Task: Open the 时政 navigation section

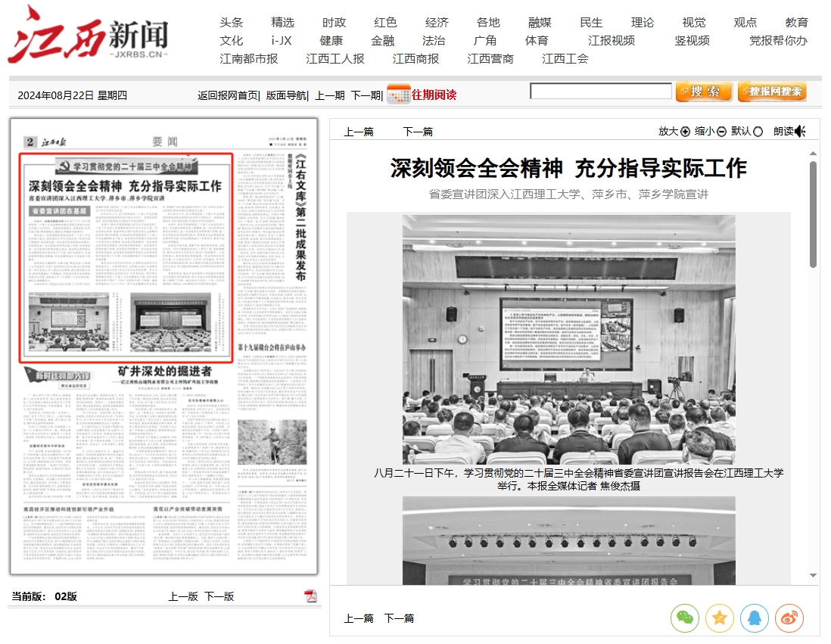Action: pyautogui.click(x=334, y=23)
